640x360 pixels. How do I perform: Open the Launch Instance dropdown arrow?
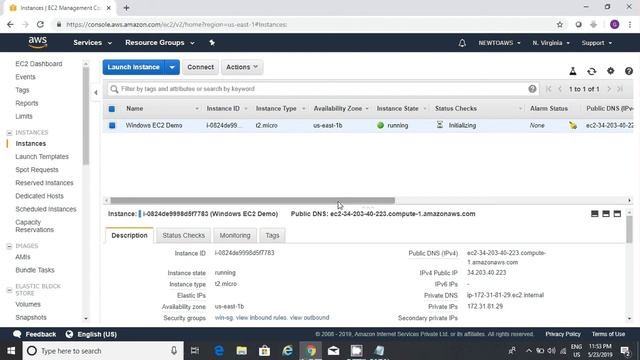[x=172, y=67]
